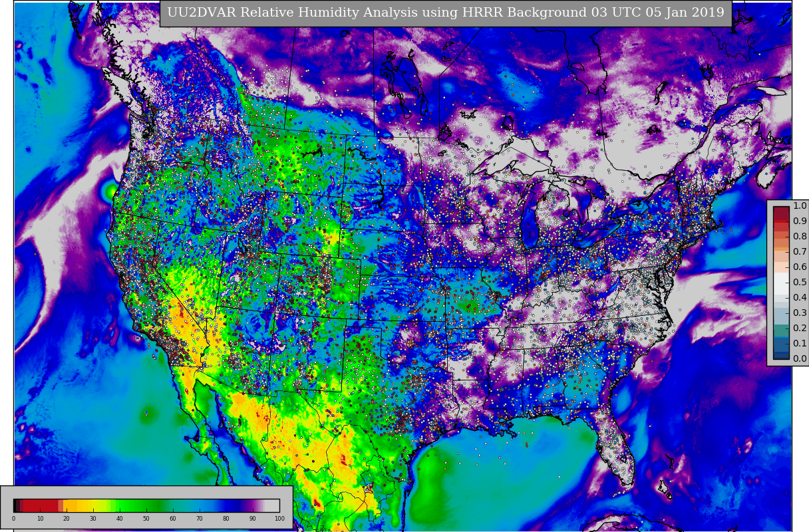Click the 0.1 label on right colorbar
809x532 pixels.
[800, 344]
